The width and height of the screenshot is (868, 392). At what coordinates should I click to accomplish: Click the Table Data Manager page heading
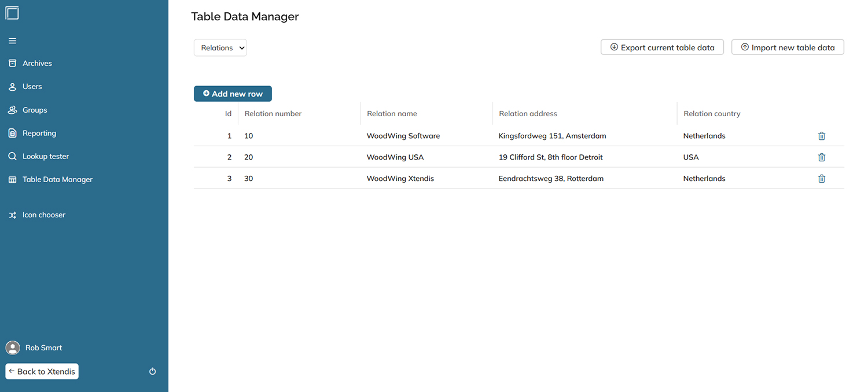[245, 17]
